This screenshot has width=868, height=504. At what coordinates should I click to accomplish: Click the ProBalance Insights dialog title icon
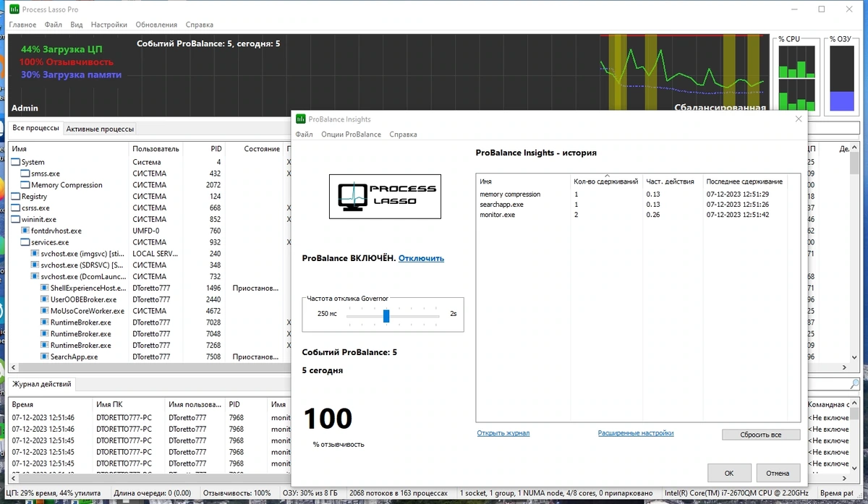click(x=301, y=119)
